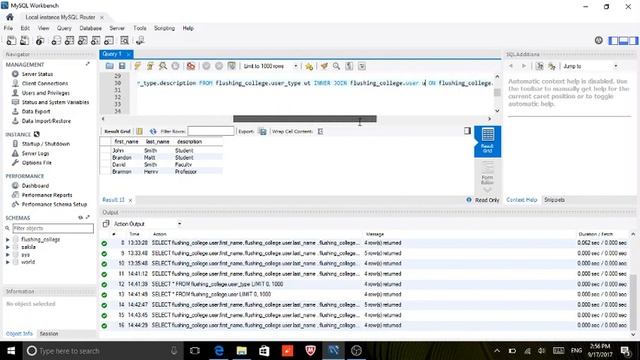Rollback transaction icon in query toolbar

tap(219, 66)
